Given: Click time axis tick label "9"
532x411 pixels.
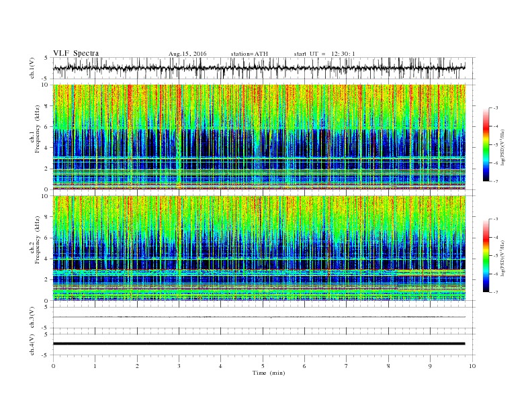Looking at the screenshot, I should (x=430, y=366).
